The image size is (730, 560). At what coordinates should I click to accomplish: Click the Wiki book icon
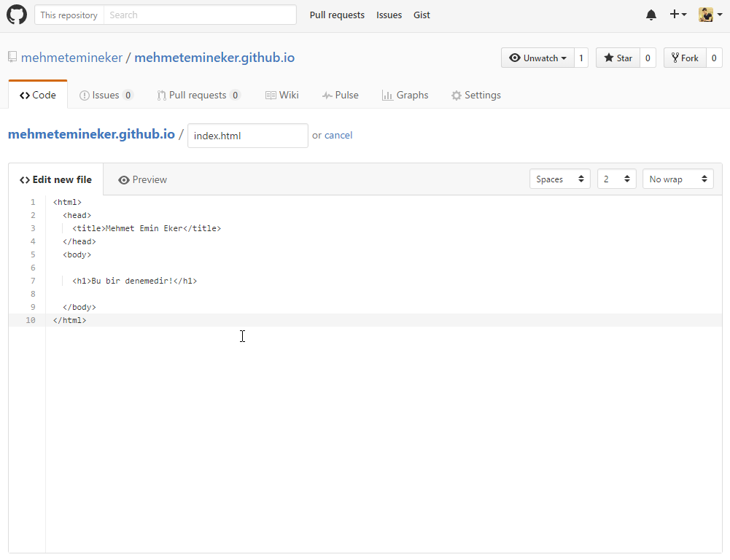271,96
